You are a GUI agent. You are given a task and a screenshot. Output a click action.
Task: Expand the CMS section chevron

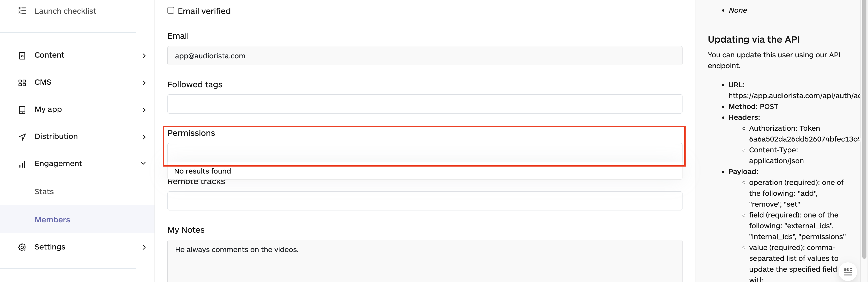point(144,83)
